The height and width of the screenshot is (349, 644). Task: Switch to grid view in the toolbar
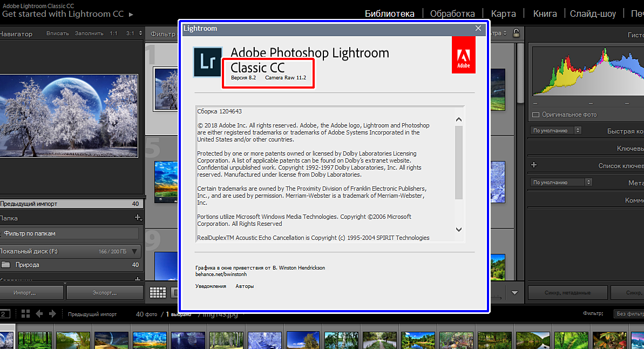coord(158,292)
